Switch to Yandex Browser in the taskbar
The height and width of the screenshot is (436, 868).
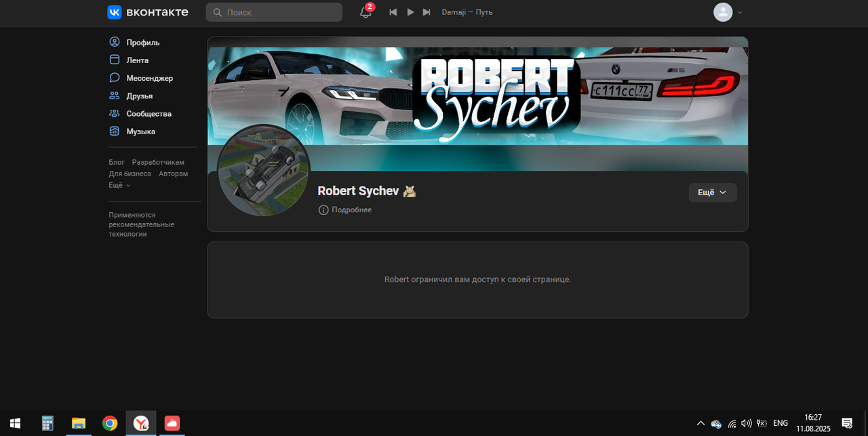coord(141,423)
